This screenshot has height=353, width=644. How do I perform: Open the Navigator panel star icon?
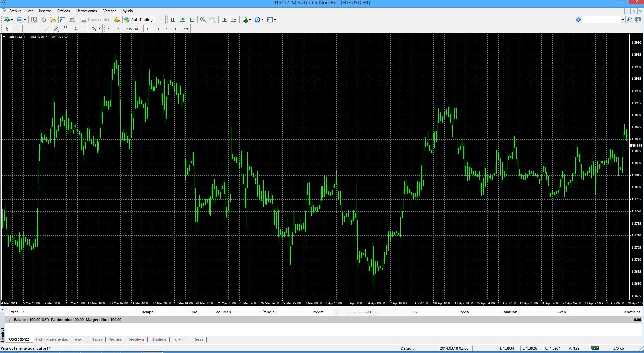[x=53, y=20]
